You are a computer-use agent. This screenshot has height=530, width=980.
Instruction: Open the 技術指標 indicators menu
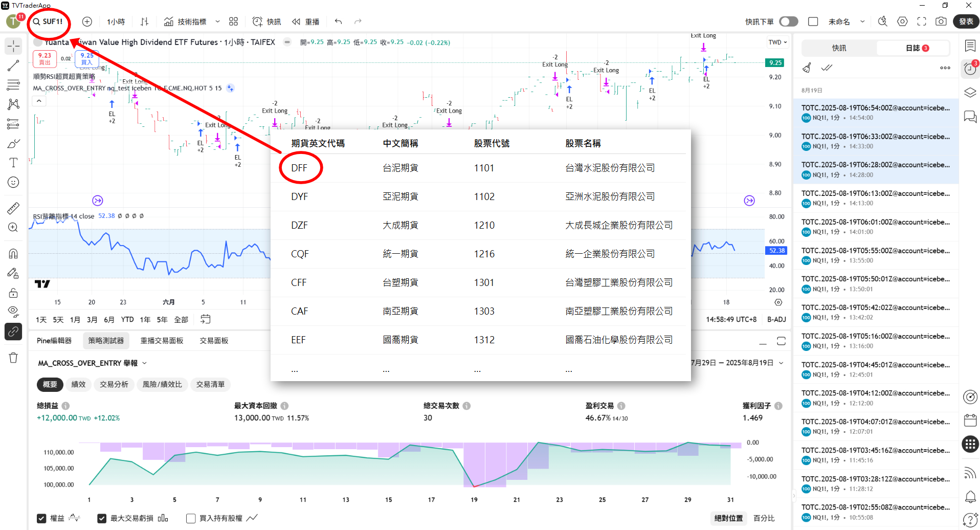pos(185,21)
